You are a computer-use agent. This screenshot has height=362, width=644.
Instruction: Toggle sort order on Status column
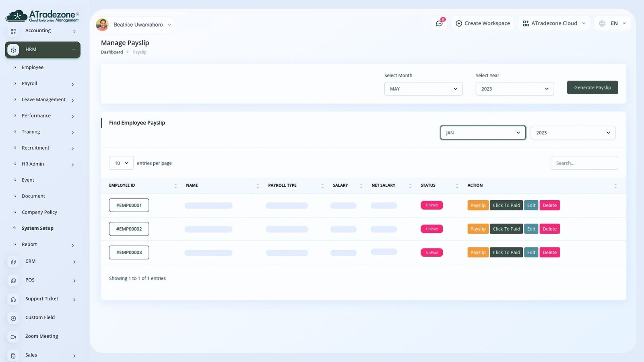coord(457,185)
